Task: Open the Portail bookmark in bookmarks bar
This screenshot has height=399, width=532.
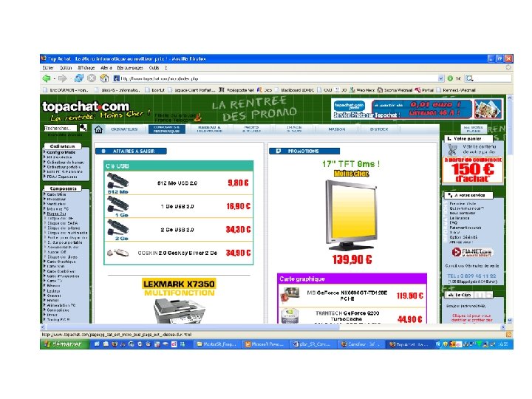Action: tap(424, 90)
